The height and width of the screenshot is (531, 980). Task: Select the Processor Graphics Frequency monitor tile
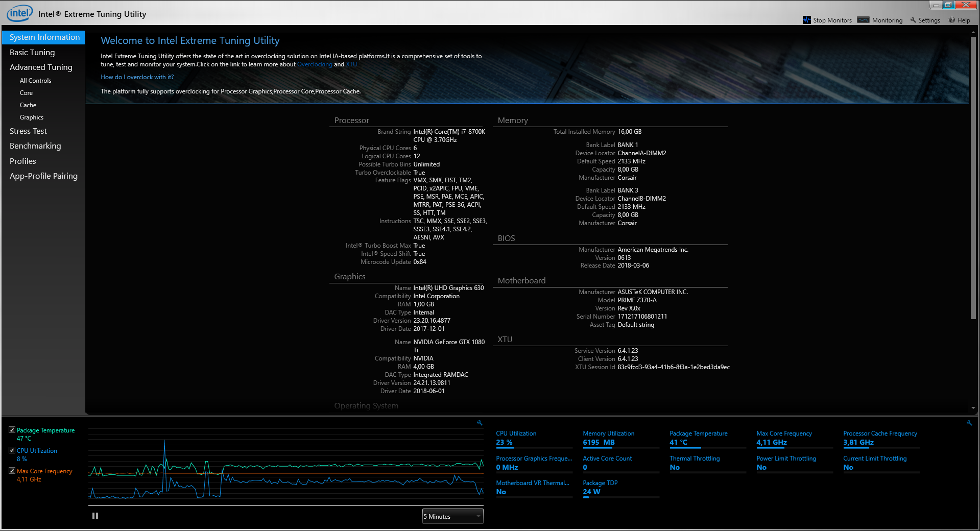tap(534, 464)
